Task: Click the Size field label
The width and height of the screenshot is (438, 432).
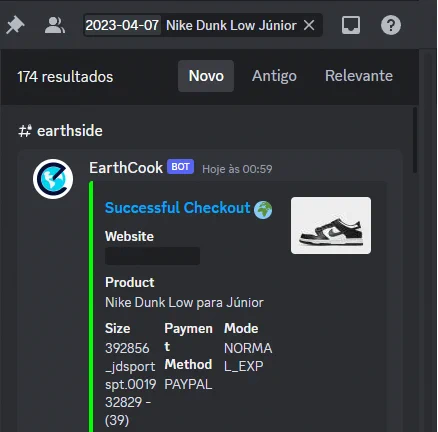Action: (x=118, y=328)
